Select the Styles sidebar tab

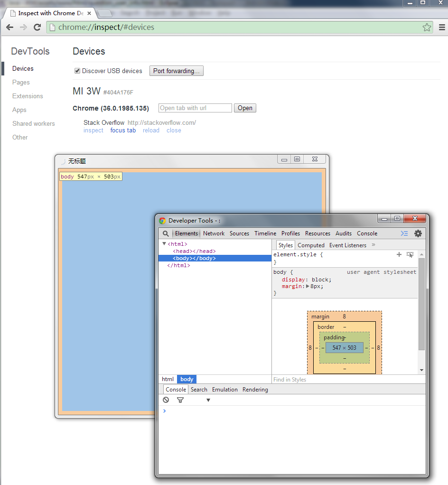pos(285,245)
